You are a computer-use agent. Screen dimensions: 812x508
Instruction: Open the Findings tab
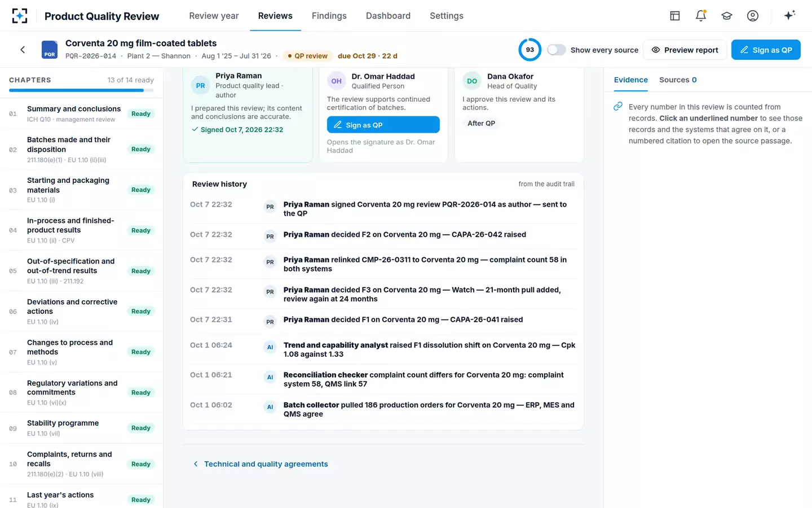click(x=329, y=16)
